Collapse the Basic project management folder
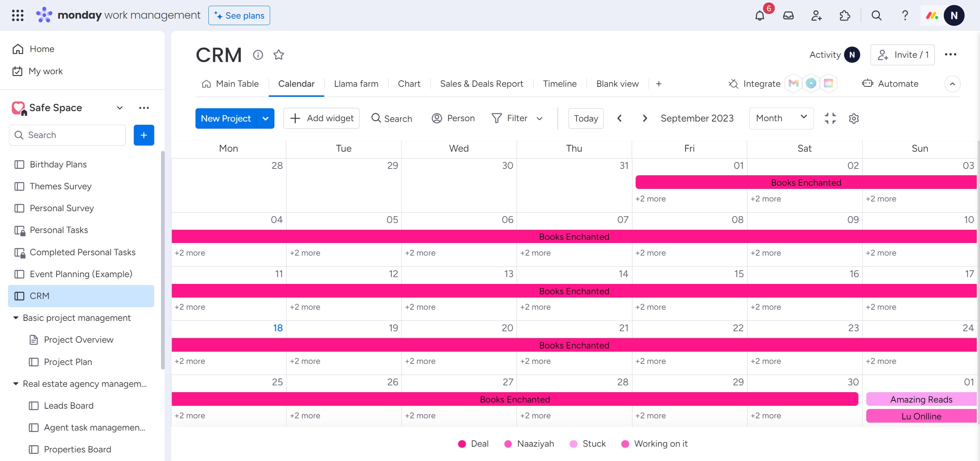 tap(15, 318)
